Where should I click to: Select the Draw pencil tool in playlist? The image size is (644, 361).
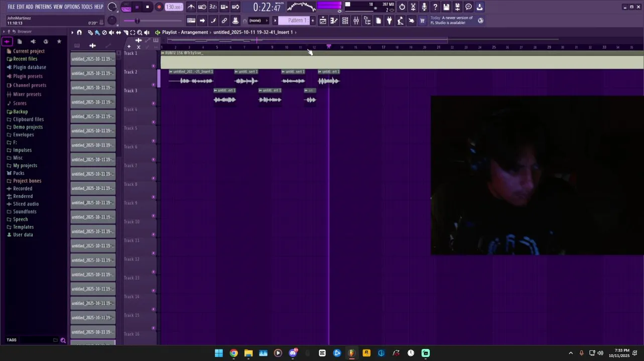tap(90, 33)
